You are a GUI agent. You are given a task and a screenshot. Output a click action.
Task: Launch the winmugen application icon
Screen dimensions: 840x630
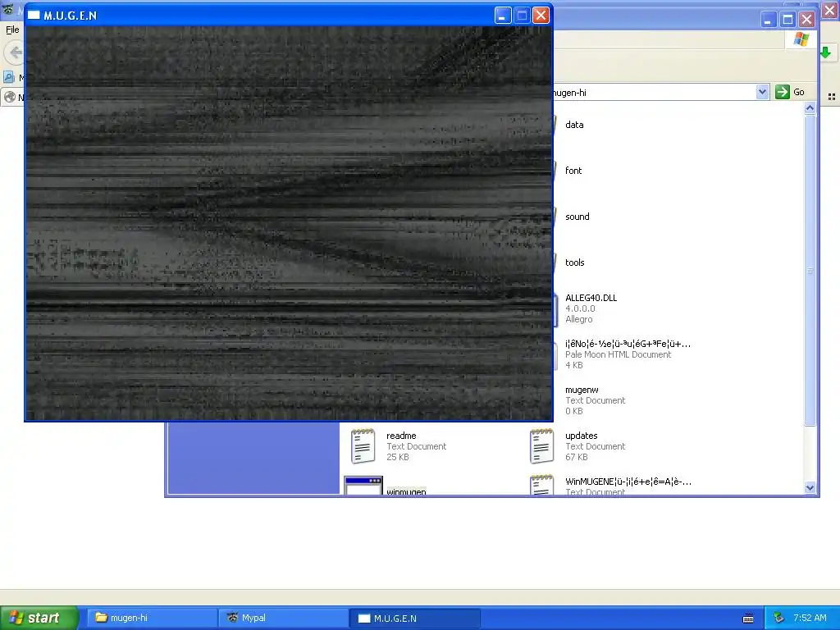[x=363, y=486]
